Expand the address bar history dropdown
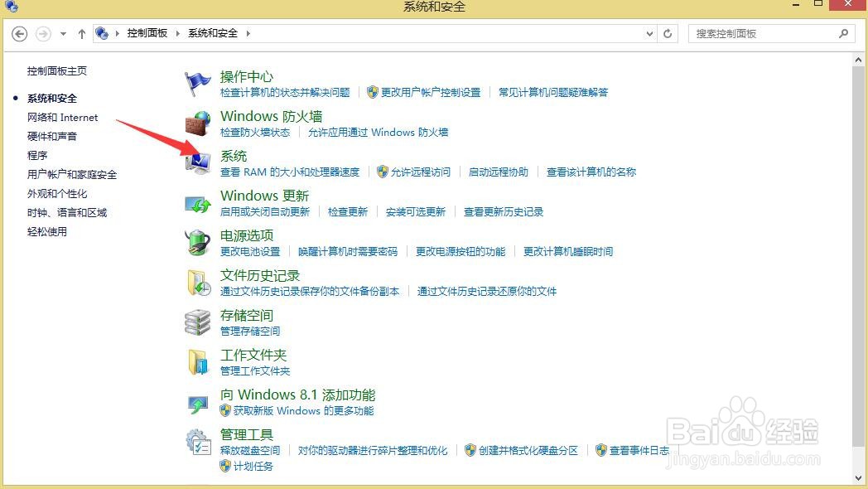The width and height of the screenshot is (868, 489). [x=650, y=34]
